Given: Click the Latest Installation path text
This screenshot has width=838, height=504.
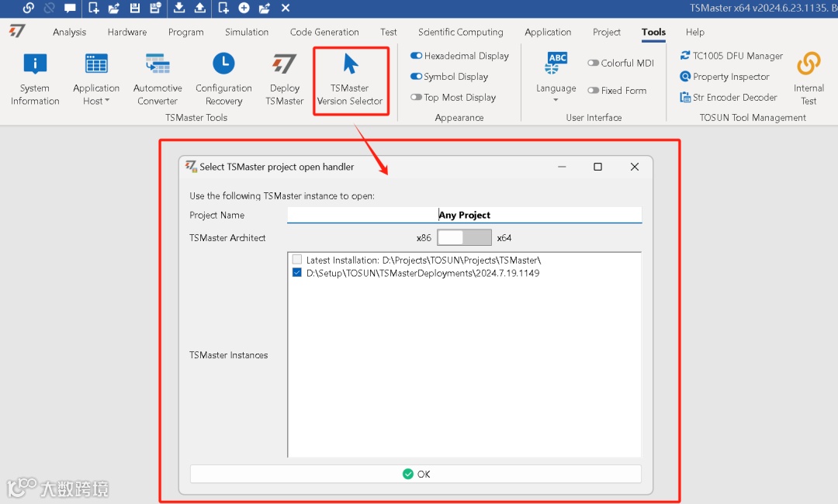Looking at the screenshot, I should pyautogui.click(x=424, y=260).
